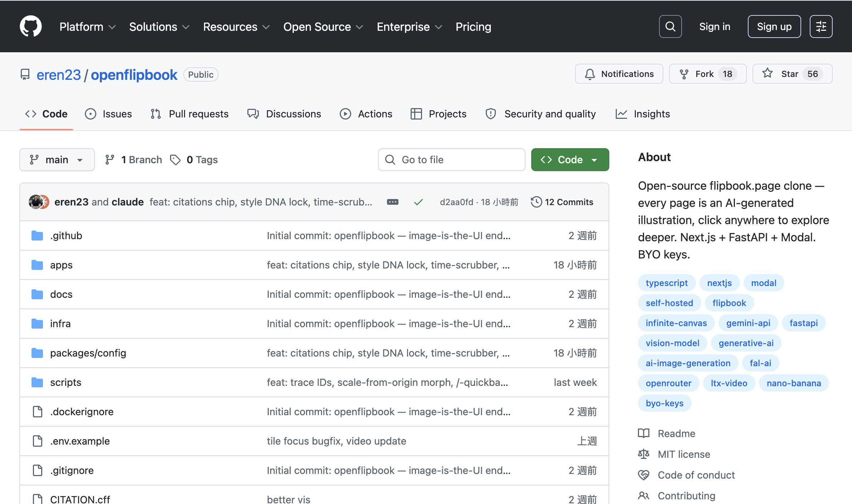Viewport: 852px width, 504px height.
Task: Click the tag icon beside 0 Tags
Action: click(175, 160)
